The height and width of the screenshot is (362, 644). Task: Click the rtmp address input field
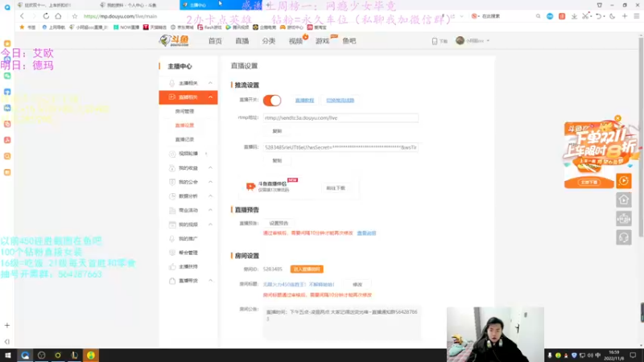coord(341,117)
